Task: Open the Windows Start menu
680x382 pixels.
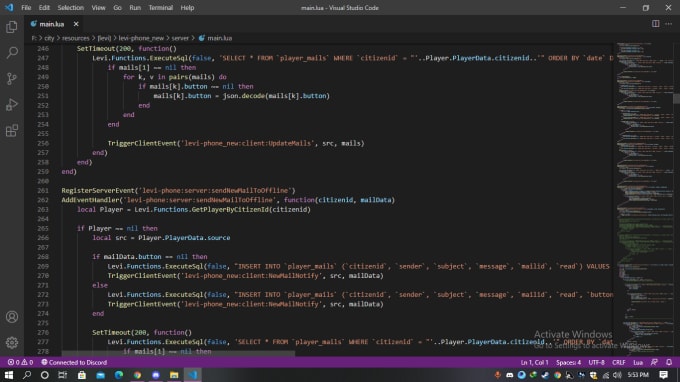Action: (9, 375)
